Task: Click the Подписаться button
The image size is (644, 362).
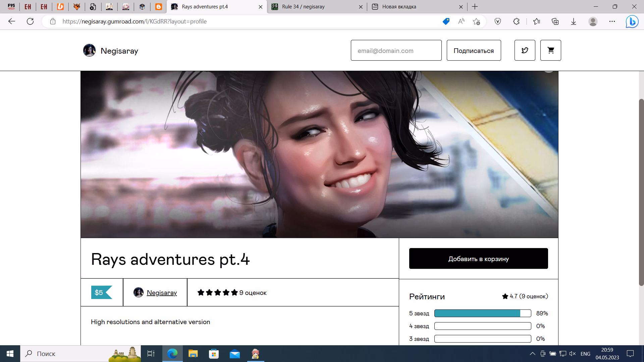Action: (x=474, y=50)
